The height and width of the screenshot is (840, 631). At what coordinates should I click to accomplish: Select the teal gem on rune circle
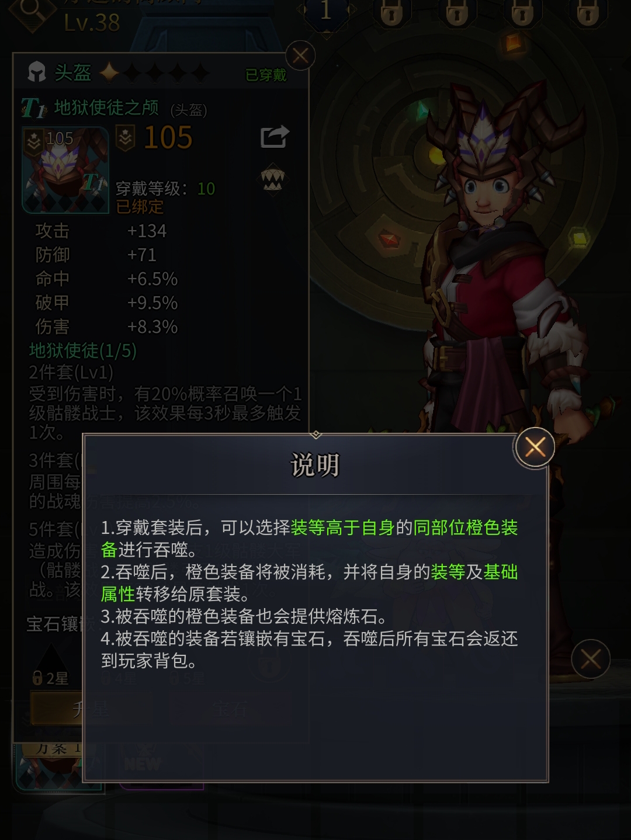(x=423, y=110)
